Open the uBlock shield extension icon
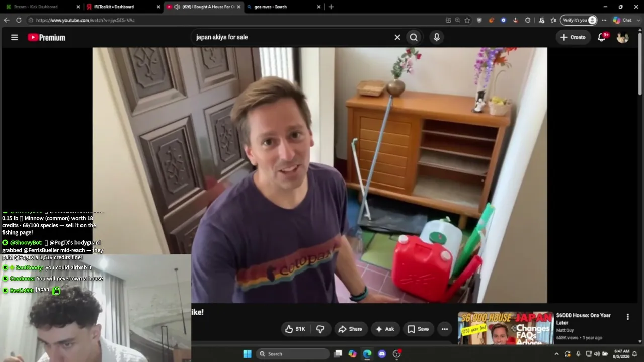 tap(479, 20)
